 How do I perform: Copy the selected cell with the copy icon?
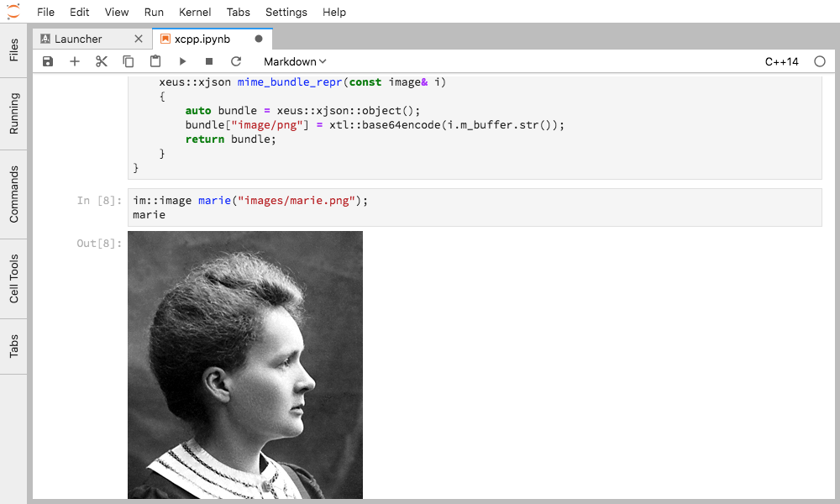tap(128, 60)
